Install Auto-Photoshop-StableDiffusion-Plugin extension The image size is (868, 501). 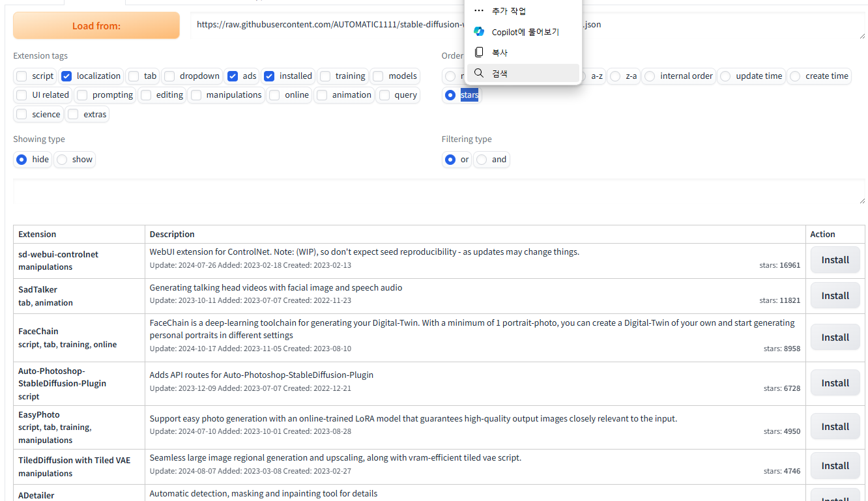(835, 383)
